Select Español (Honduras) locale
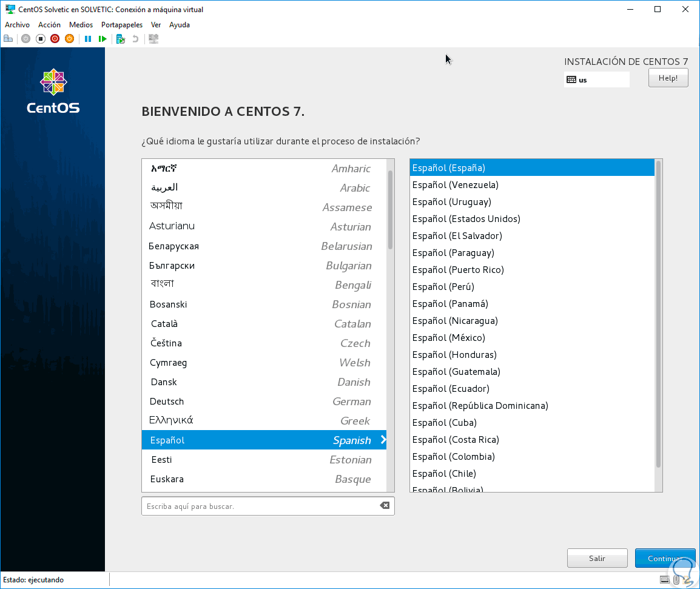This screenshot has height=589, width=700. 532,355
